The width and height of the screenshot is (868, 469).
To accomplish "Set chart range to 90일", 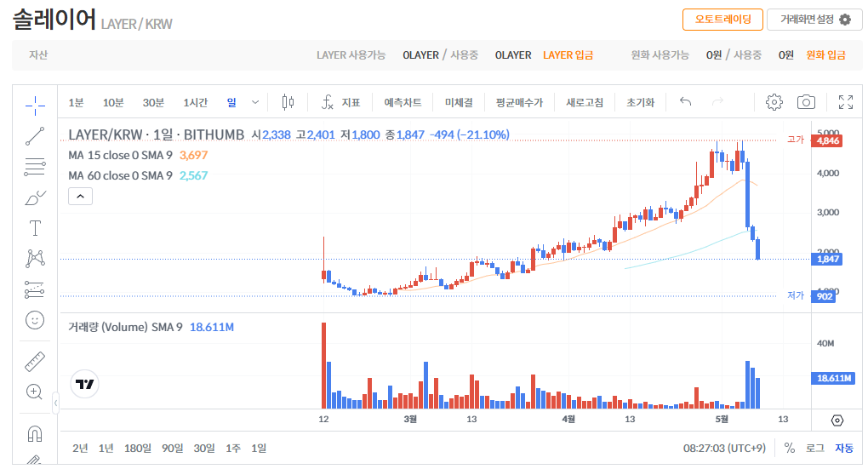I will [172, 448].
